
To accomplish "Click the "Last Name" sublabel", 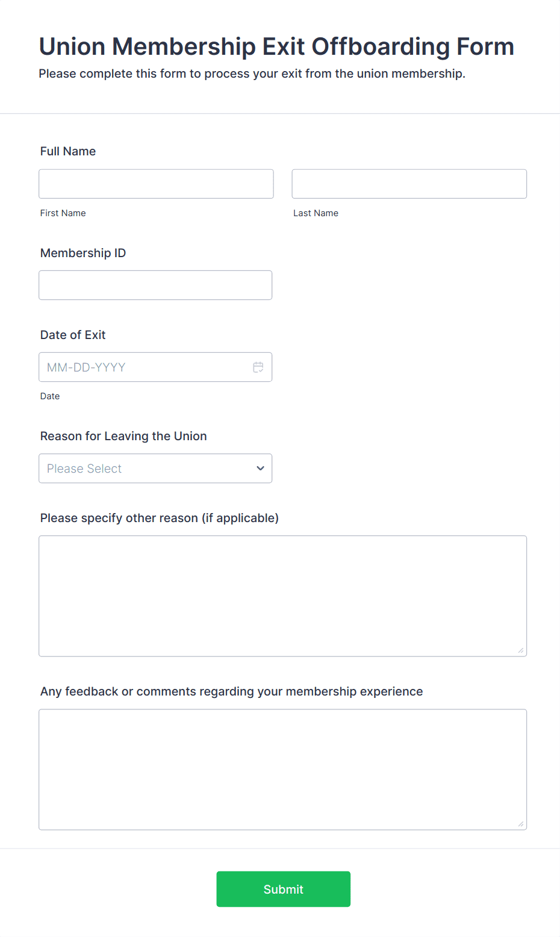I will (316, 213).
